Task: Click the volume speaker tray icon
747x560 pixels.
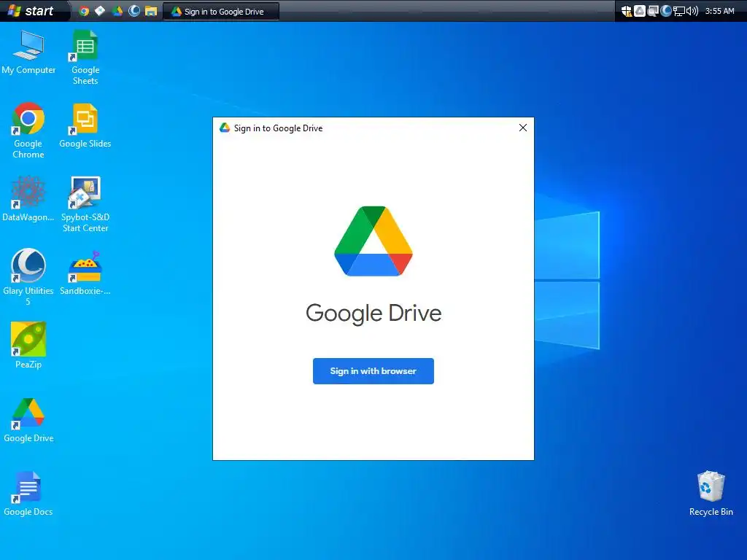Action: coord(692,11)
